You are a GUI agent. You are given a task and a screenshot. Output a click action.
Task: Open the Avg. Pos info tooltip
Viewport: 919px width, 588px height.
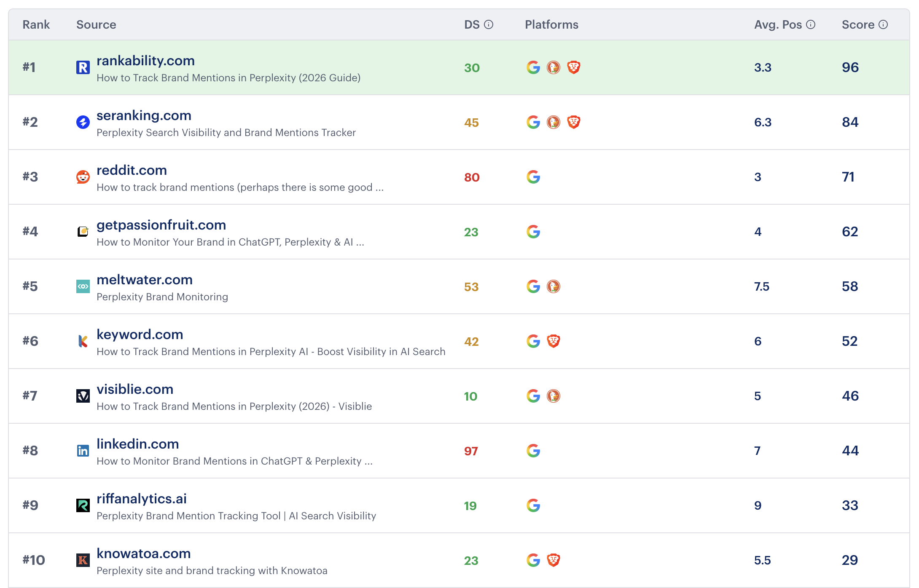[x=811, y=24]
